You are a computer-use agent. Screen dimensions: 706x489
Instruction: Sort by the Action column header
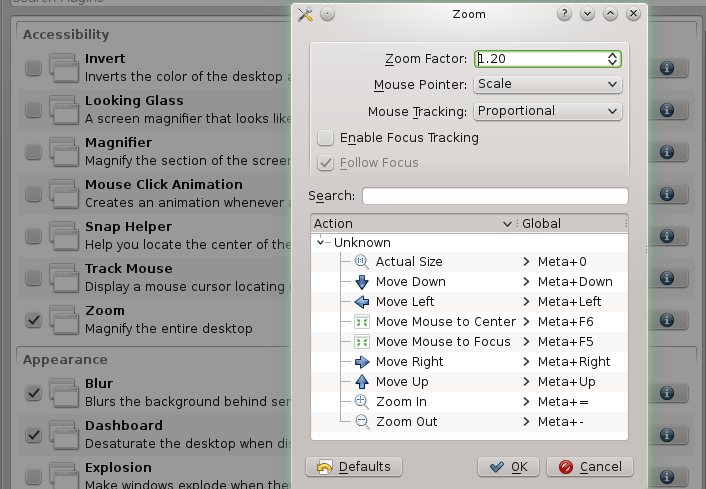[x=413, y=224]
